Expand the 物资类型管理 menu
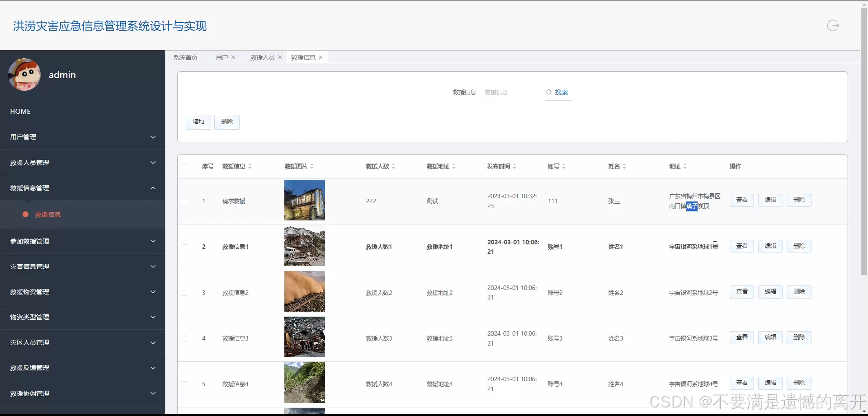Screen dimensions: 868x416 (82, 317)
